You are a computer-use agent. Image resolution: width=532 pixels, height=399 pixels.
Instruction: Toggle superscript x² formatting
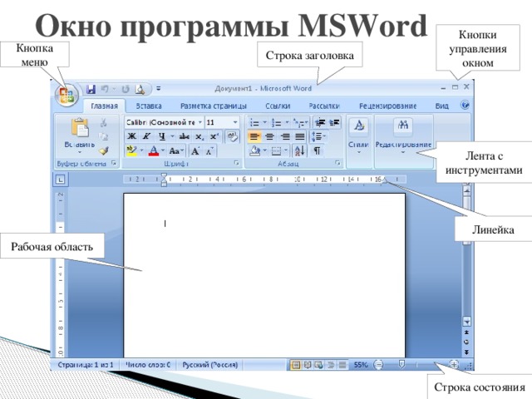214,136
